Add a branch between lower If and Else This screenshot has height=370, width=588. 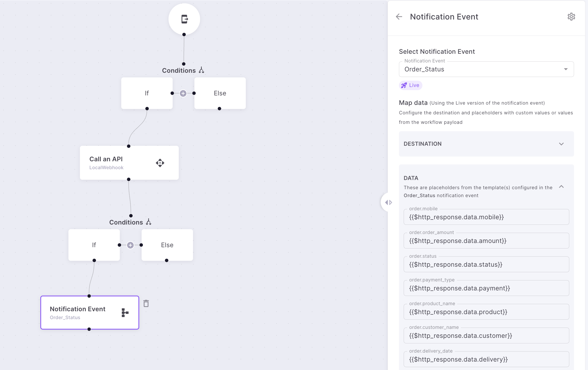130,245
